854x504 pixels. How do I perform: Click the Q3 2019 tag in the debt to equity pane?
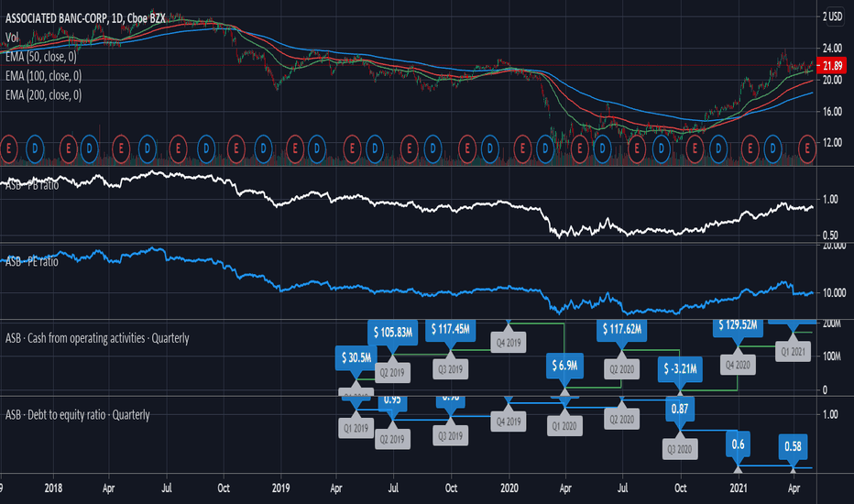click(451, 436)
